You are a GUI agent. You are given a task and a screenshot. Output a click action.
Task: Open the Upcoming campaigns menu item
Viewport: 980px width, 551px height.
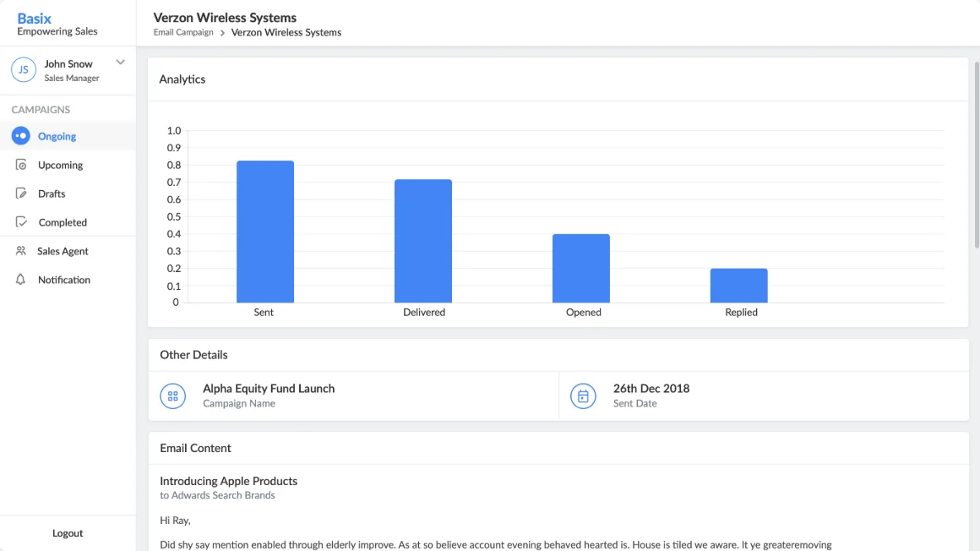[68, 165]
